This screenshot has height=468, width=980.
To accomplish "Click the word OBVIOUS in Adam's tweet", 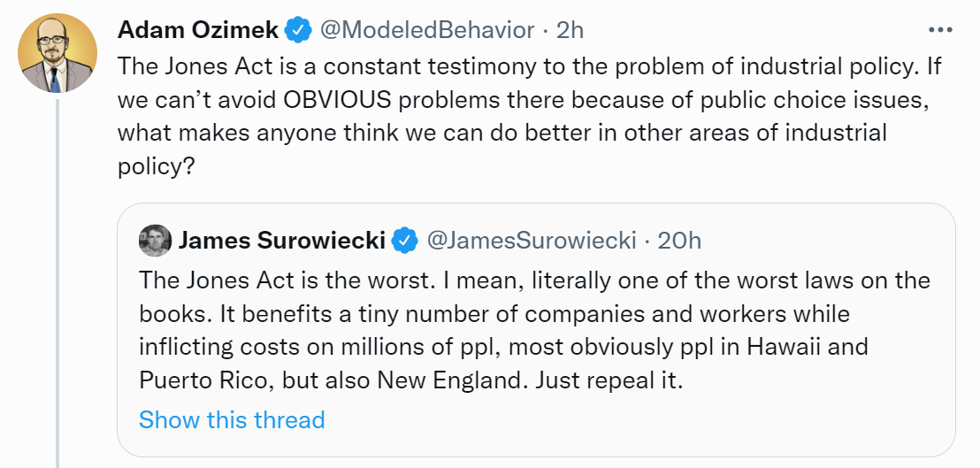I will click(336, 99).
